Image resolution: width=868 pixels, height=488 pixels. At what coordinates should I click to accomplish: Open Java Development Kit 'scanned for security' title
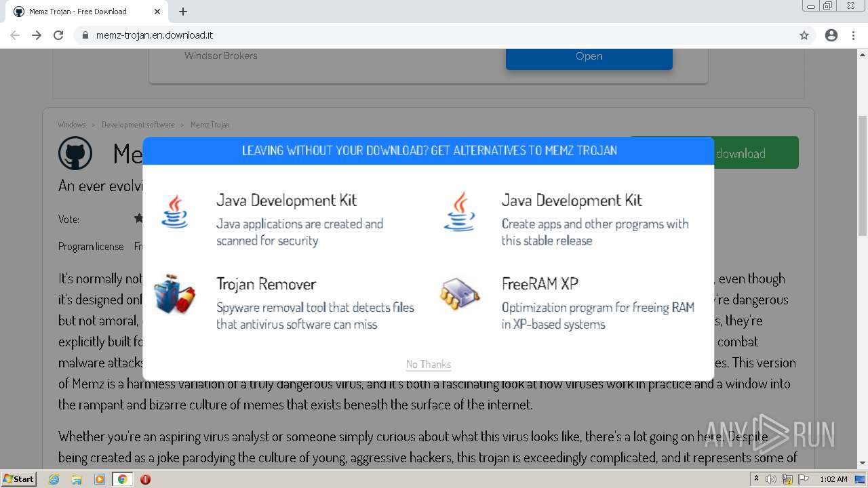click(x=286, y=200)
